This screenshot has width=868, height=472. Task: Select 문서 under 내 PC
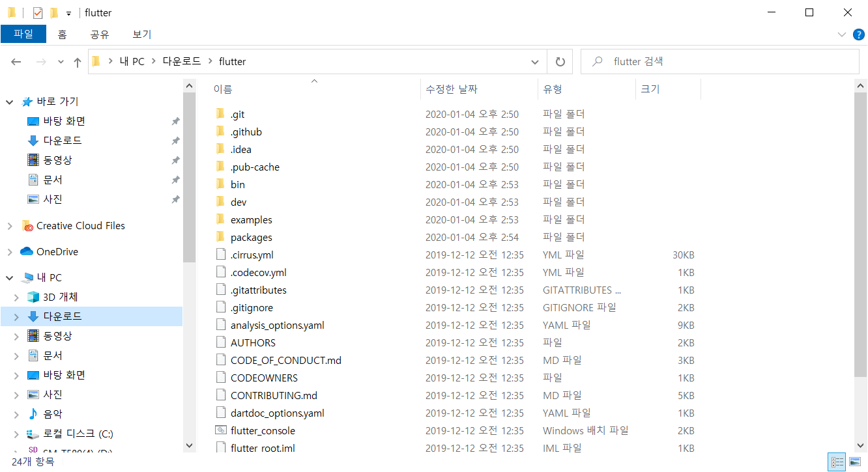point(53,355)
